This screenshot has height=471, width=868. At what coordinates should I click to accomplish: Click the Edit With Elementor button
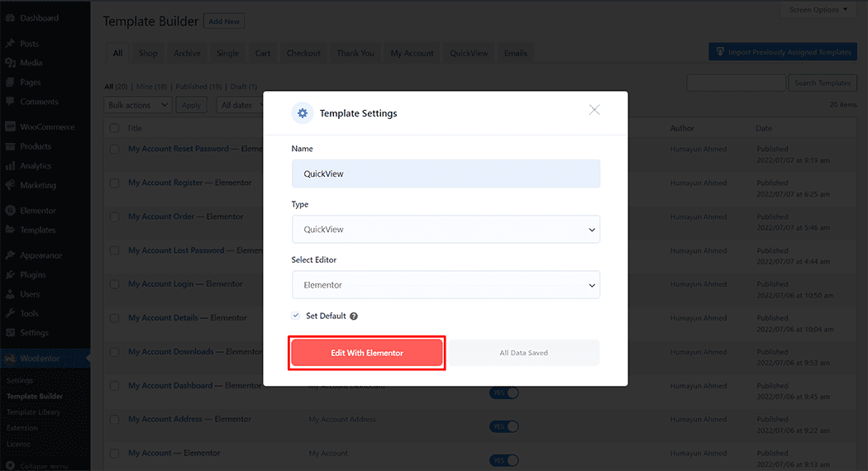[367, 353]
